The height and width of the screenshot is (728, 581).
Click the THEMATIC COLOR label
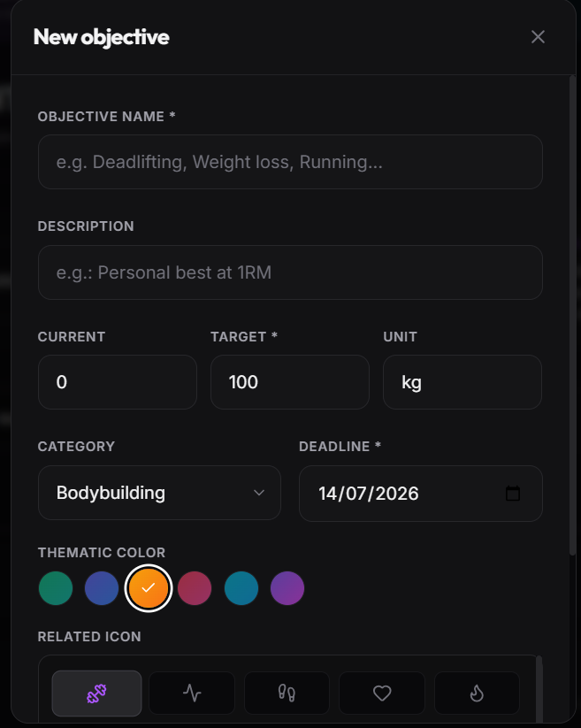(x=102, y=553)
